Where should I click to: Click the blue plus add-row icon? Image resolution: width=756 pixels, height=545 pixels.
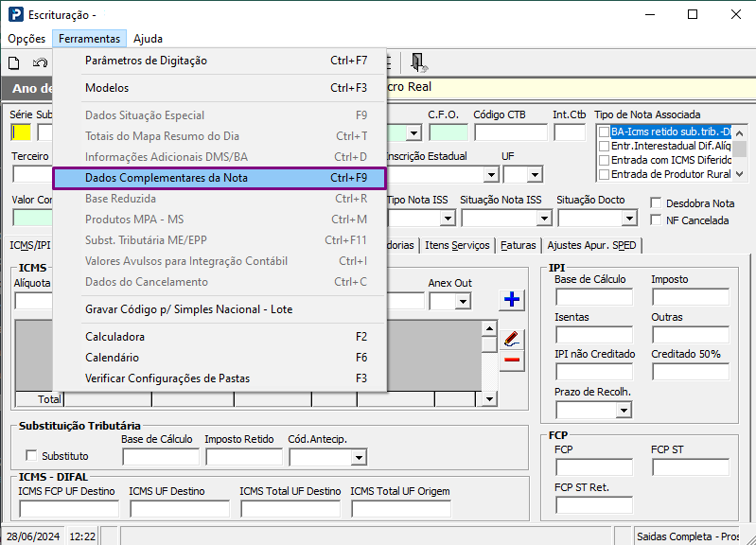point(512,300)
